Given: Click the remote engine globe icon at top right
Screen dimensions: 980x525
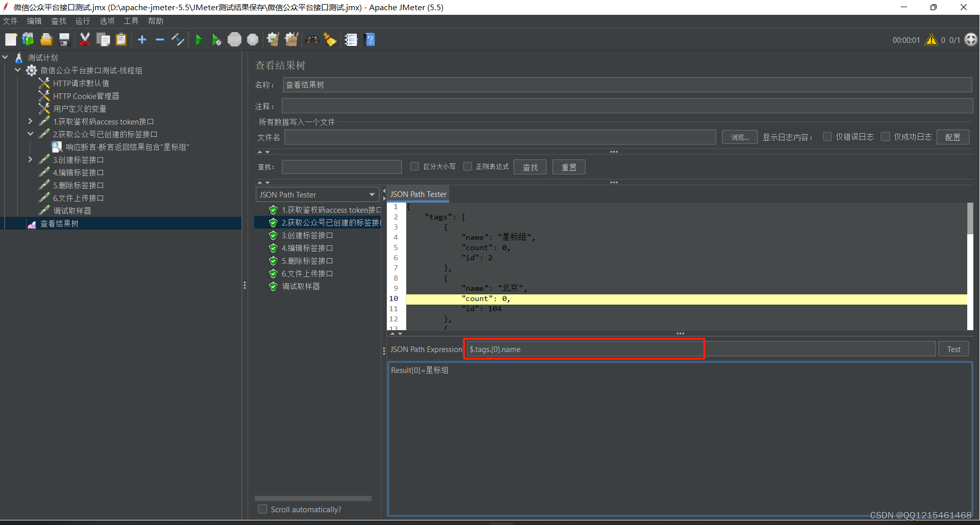Looking at the screenshot, I should [971, 40].
